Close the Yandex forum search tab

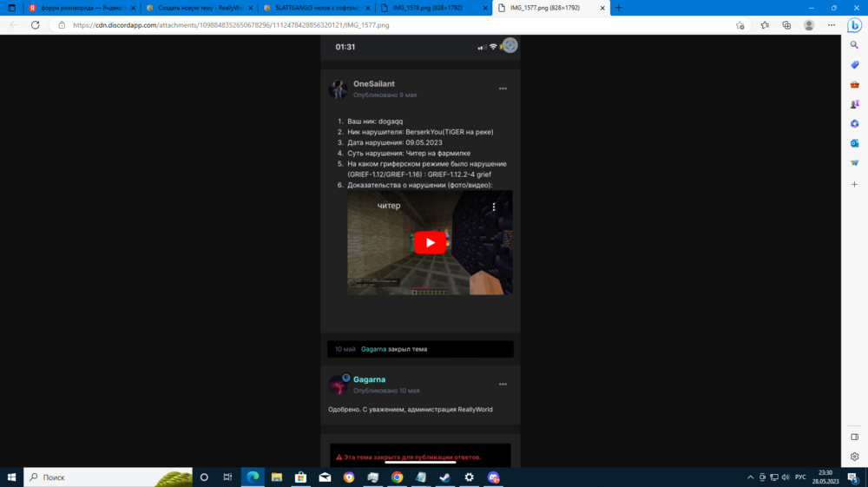coord(133,8)
